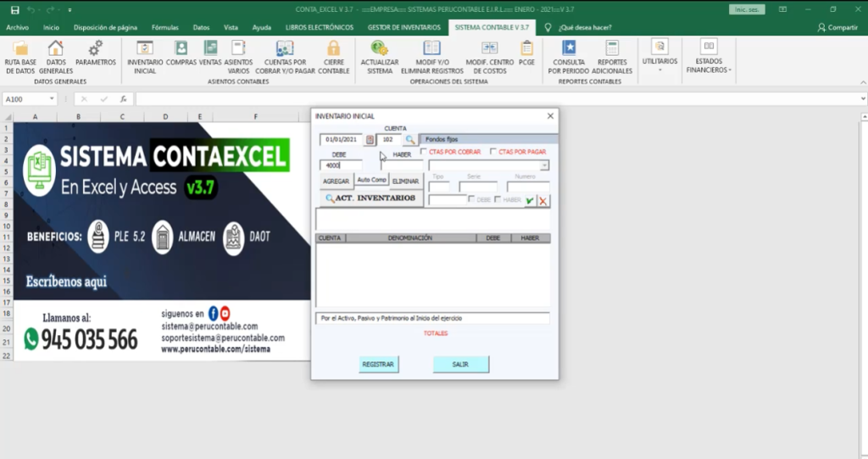
Task: Click REGISTRAR button
Action: tap(378, 364)
